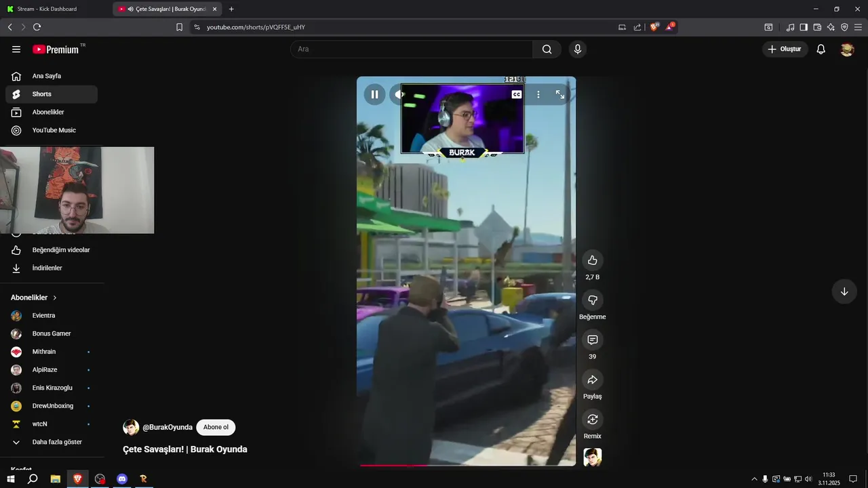Bookmark this page in the address bar
This screenshot has height=488, width=868.
(179, 27)
